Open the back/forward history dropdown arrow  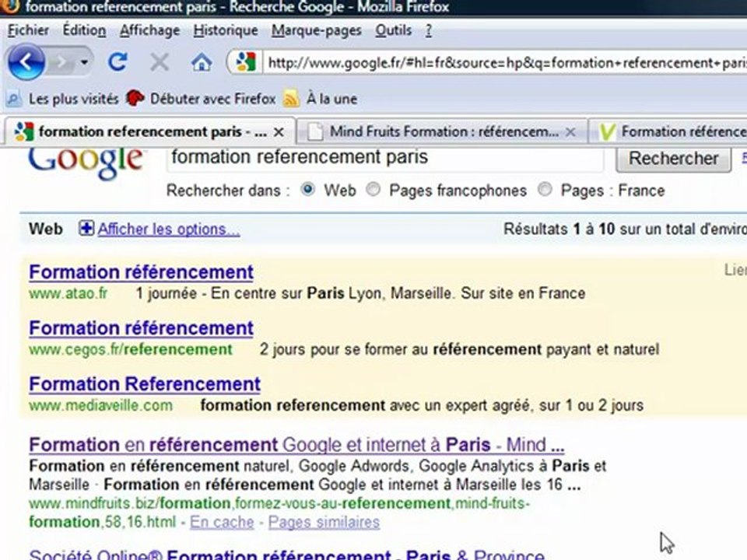point(84,62)
